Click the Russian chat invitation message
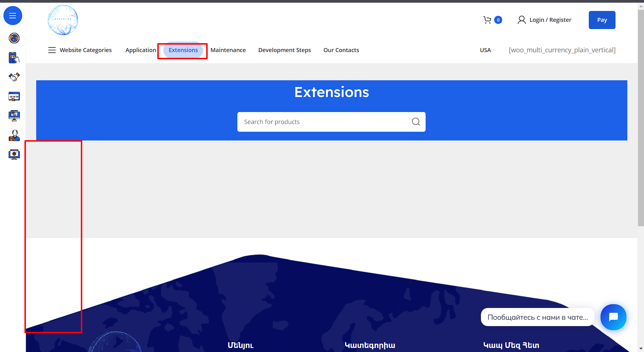Image resolution: width=644 pixels, height=352 pixels. pyautogui.click(x=538, y=317)
